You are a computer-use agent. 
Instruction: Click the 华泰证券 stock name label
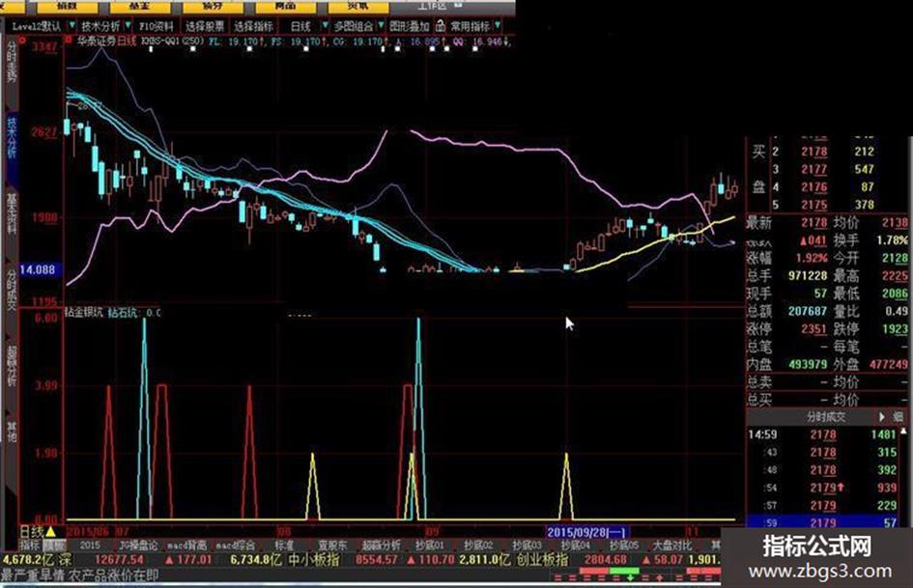pyautogui.click(x=97, y=42)
